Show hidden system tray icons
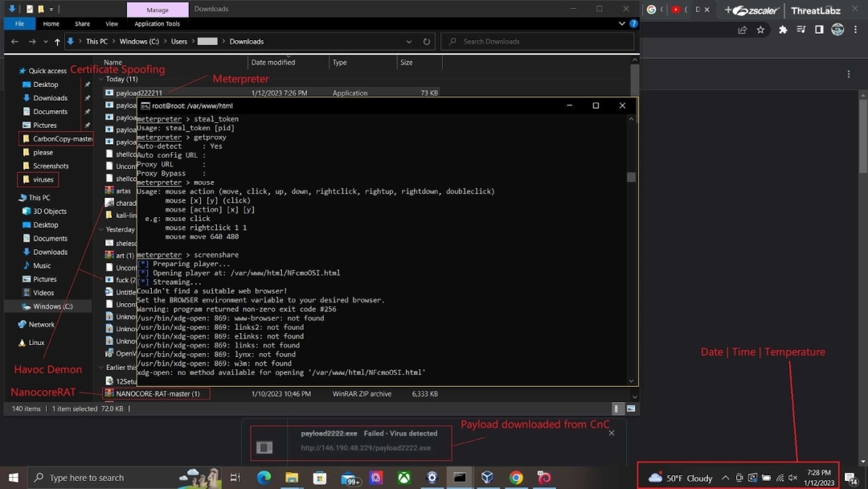Viewport: 868px width, 489px height. click(725, 478)
